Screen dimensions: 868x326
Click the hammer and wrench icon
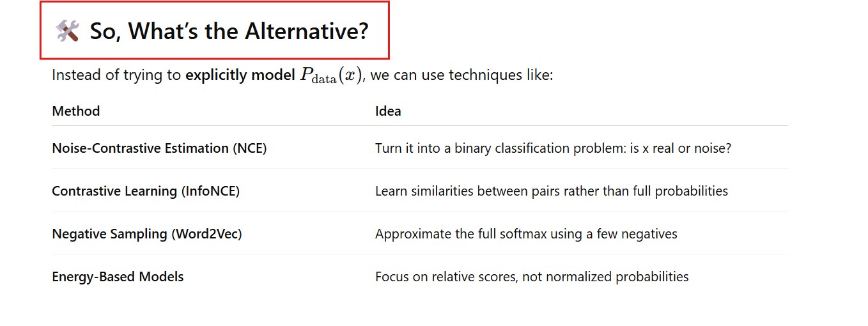click(x=67, y=31)
